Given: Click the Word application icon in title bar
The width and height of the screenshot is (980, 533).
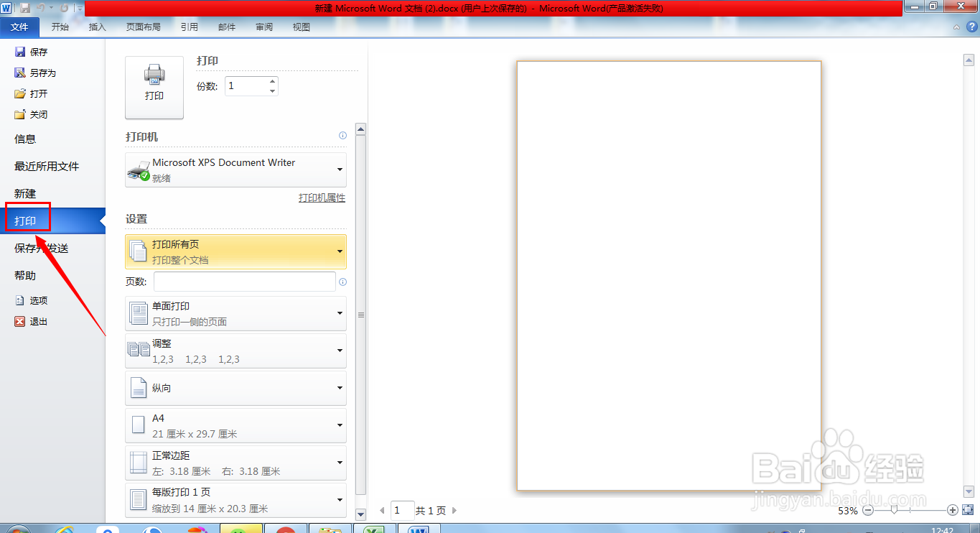Looking at the screenshot, I should [7, 8].
